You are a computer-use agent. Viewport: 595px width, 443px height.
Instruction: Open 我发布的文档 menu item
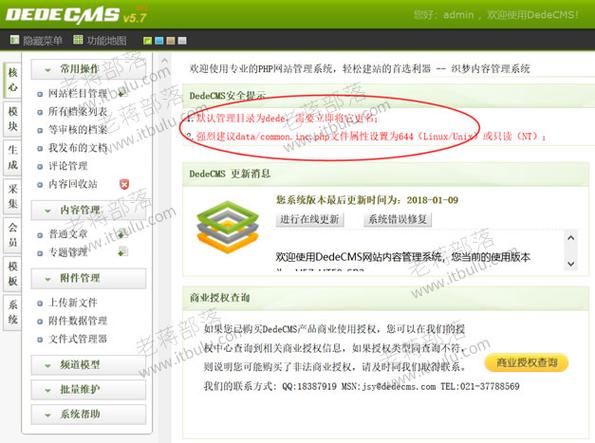tap(77, 148)
